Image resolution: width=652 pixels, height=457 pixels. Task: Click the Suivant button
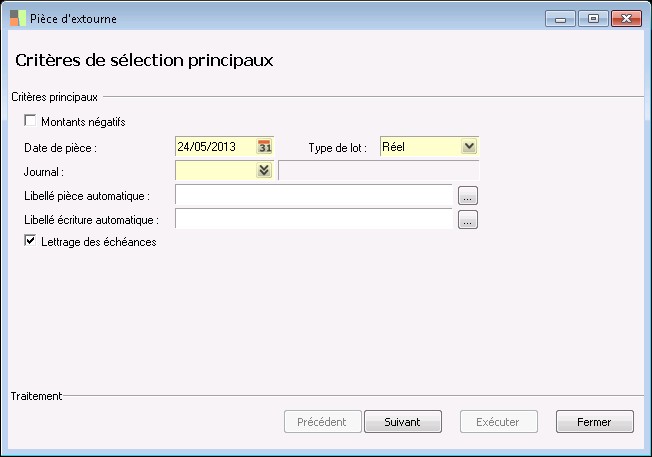pos(402,422)
